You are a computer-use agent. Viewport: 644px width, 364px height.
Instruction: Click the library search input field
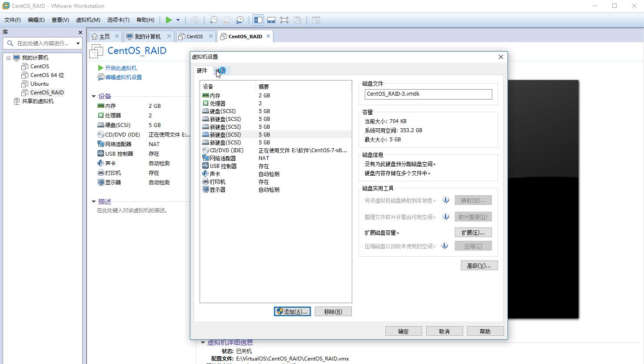tap(43, 43)
